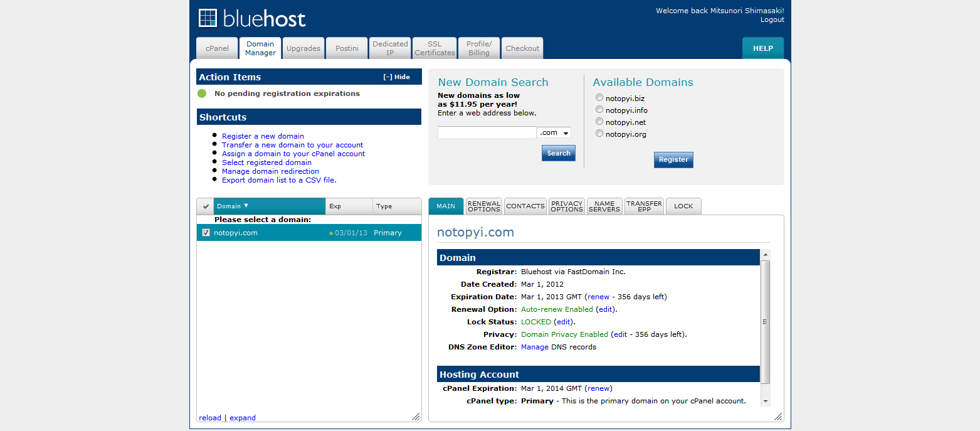
Task: Sort by the Exp column header
Action: (349, 206)
